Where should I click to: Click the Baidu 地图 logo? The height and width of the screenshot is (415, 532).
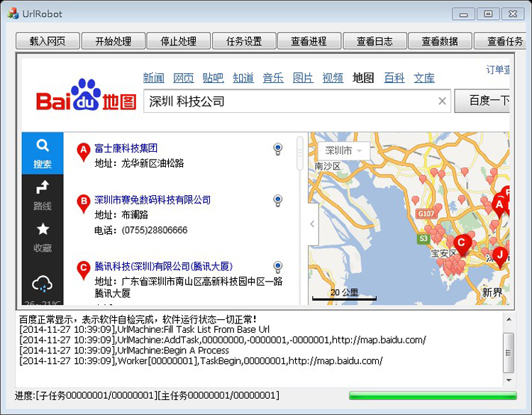[86, 95]
